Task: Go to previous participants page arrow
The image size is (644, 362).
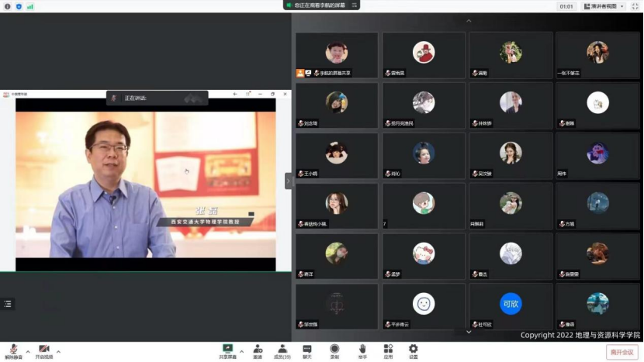Action: 469,20
